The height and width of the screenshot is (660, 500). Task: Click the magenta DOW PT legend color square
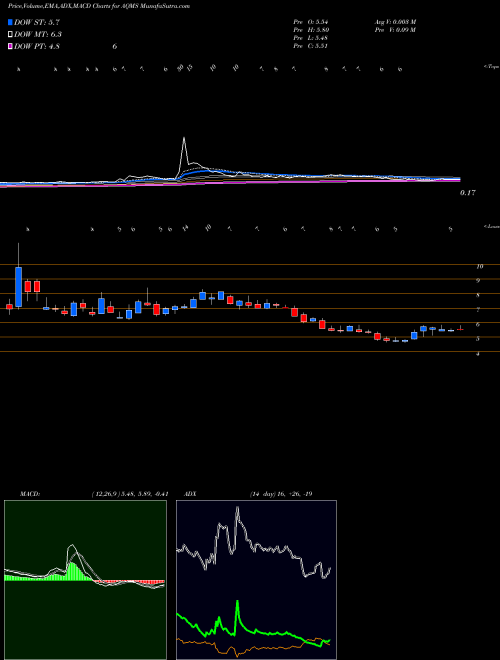[x=11, y=46]
